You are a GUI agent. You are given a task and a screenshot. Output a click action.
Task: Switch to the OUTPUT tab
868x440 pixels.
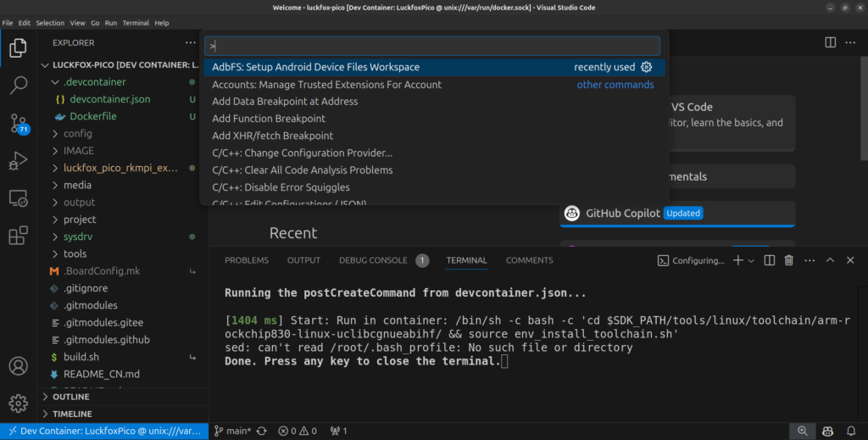(303, 260)
